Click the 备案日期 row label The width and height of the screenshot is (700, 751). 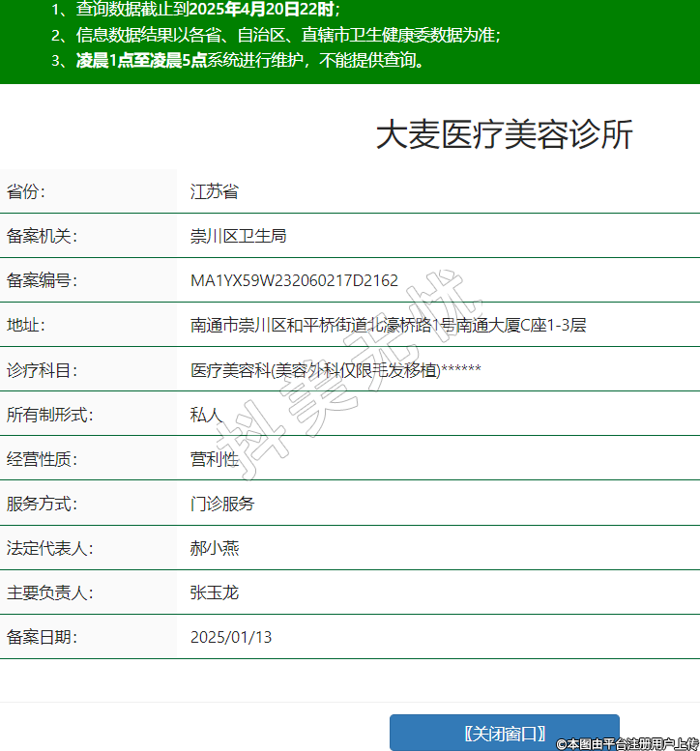(x=42, y=637)
